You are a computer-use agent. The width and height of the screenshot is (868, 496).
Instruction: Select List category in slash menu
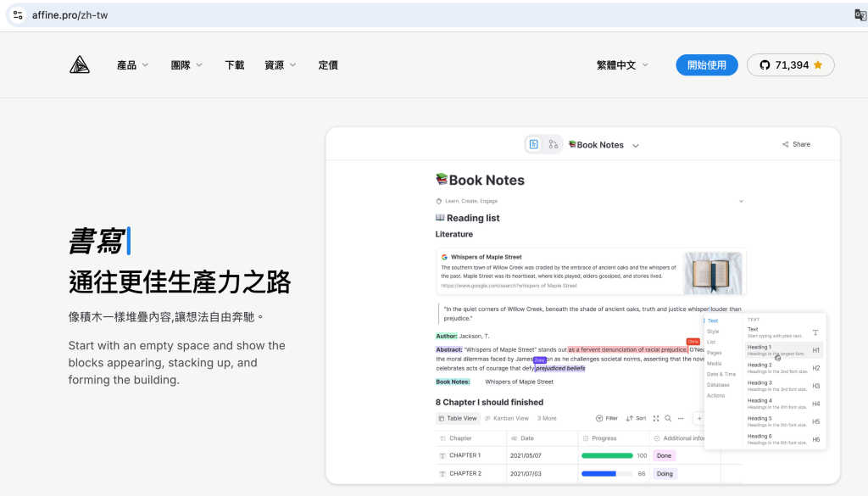pyautogui.click(x=711, y=342)
